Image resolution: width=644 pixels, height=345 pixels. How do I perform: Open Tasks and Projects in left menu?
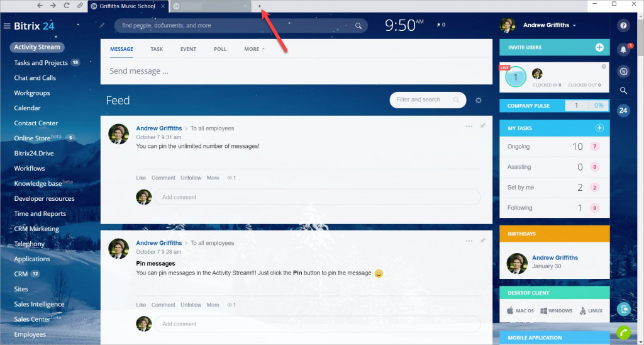tap(41, 62)
